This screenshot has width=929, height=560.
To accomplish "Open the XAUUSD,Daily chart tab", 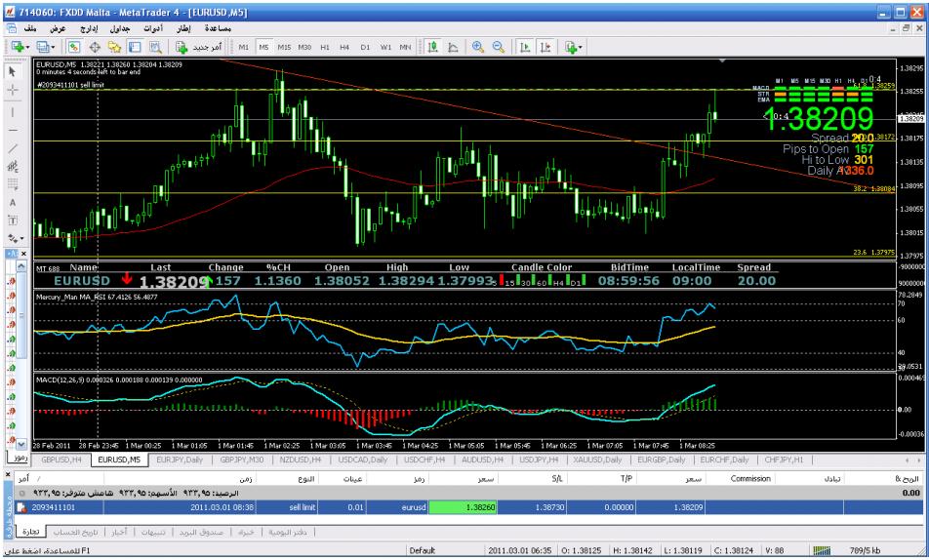I will tap(595, 459).
